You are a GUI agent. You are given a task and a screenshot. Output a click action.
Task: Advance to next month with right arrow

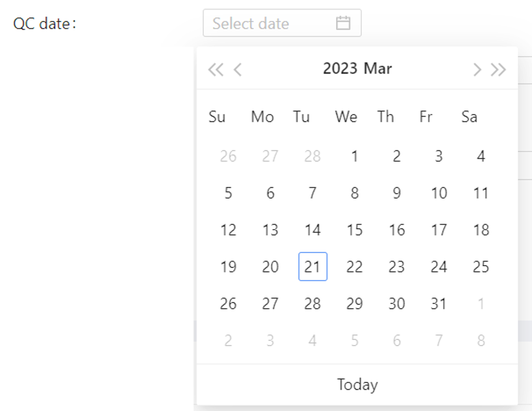477,70
